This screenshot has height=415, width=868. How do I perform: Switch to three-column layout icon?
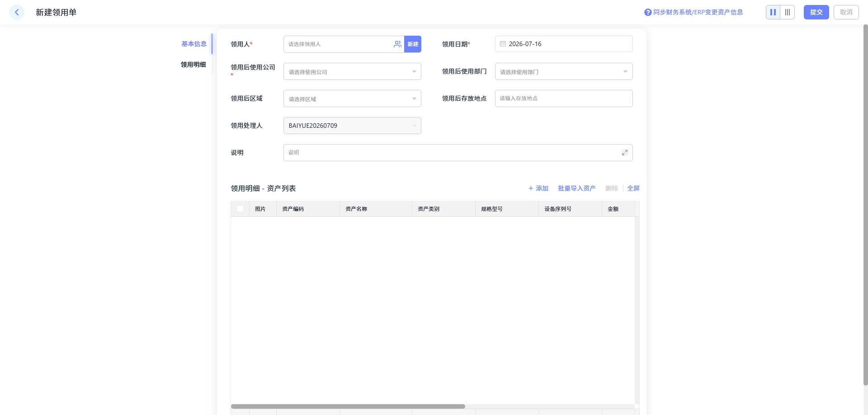click(788, 12)
